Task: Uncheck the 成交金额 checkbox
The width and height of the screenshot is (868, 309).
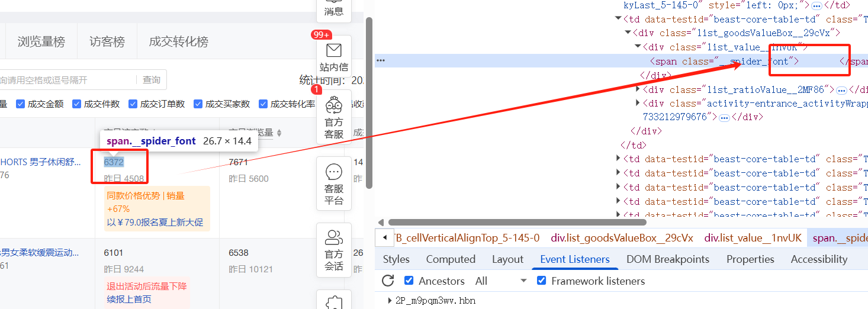Action: click(21, 104)
